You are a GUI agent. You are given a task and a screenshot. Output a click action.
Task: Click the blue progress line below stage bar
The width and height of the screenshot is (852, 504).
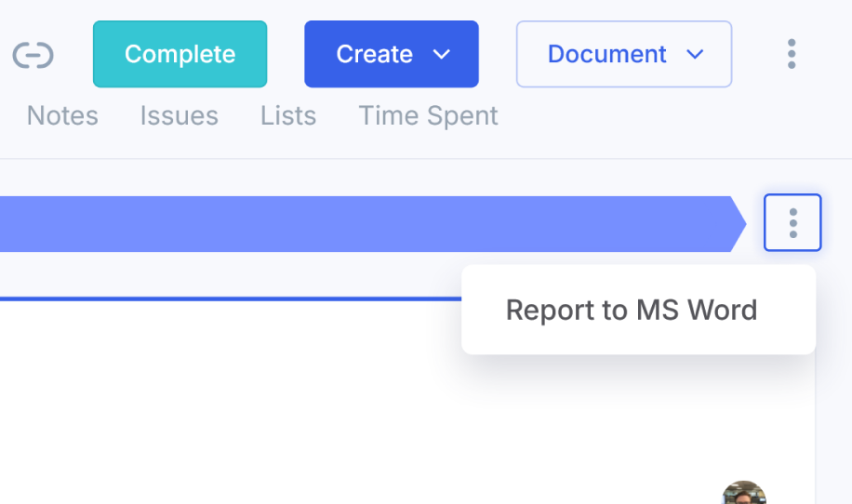231,298
